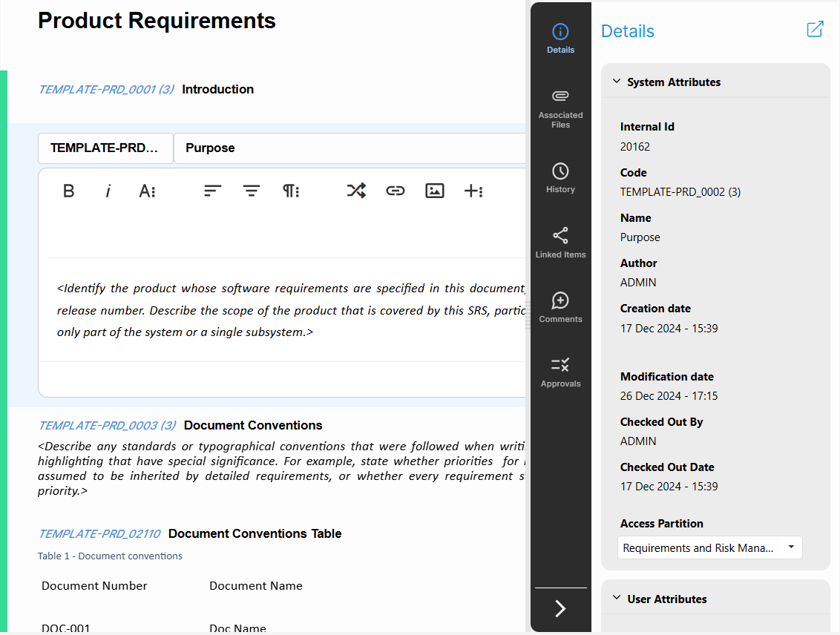The height and width of the screenshot is (635, 840).
Task: Edit the Purpose name field
Action: click(x=349, y=148)
